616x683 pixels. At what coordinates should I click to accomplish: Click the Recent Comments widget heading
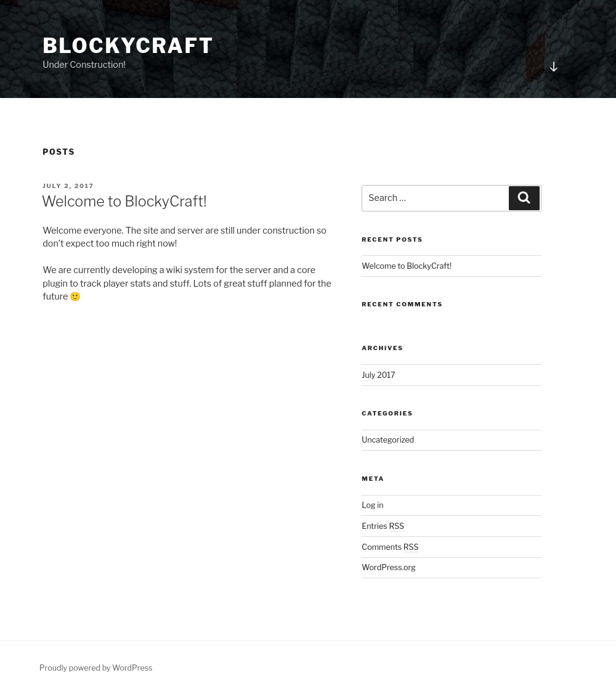tap(402, 304)
